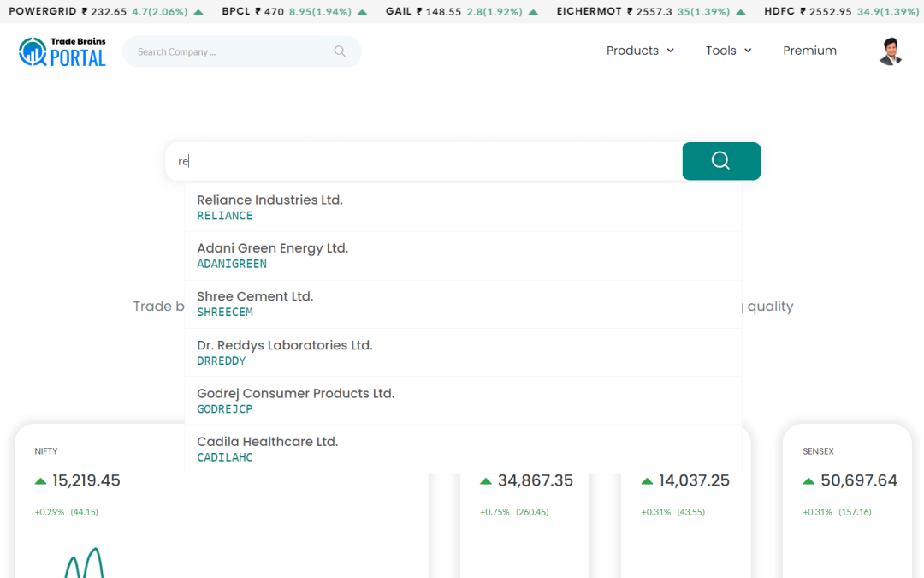Image resolution: width=924 pixels, height=578 pixels.
Task: Click the main search box containing 're'
Action: [424, 161]
